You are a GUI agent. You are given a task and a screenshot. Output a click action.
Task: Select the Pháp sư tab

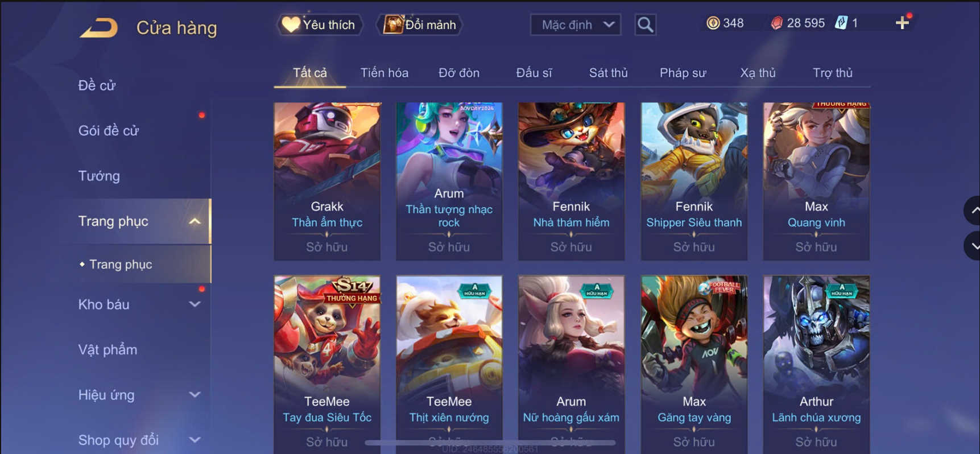click(683, 73)
